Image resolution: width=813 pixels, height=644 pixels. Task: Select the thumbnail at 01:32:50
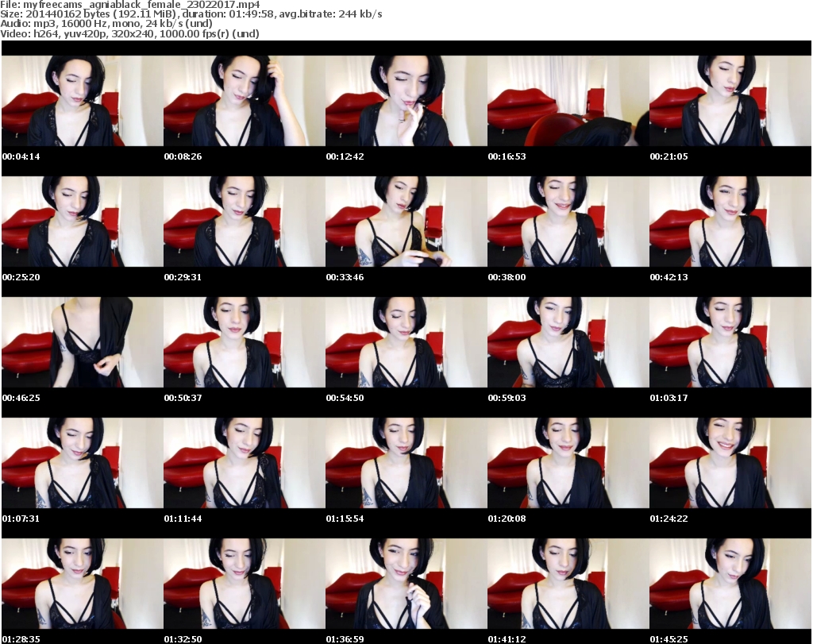pos(245,584)
